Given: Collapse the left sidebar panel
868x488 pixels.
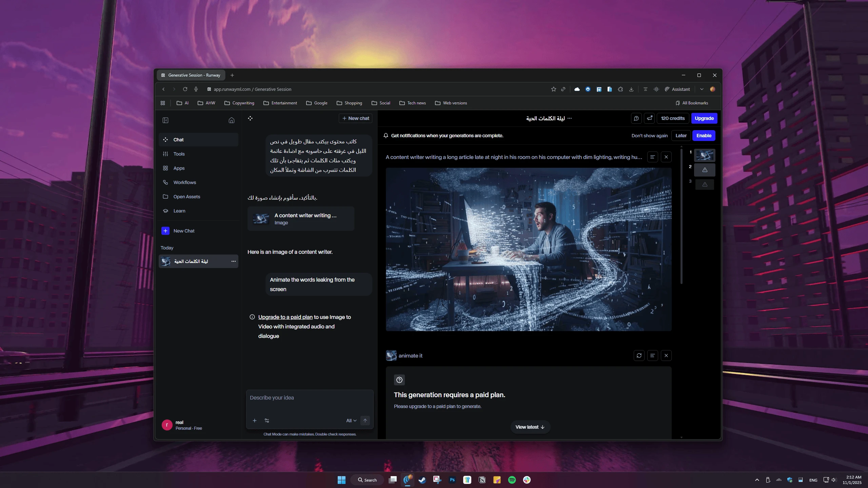Looking at the screenshot, I should pyautogui.click(x=165, y=120).
